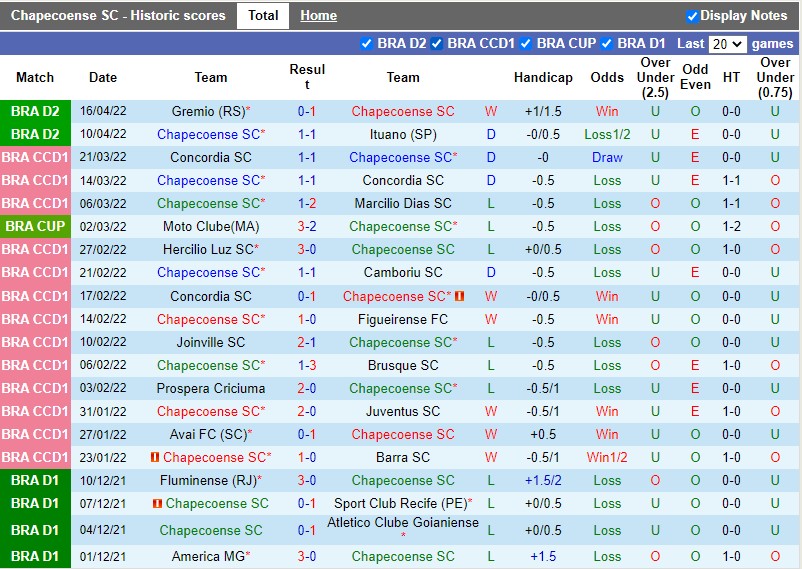This screenshot has width=802, height=569.
Task: Click red card icon next to Chapecoense on 17/02/22
Action: click(459, 296)
